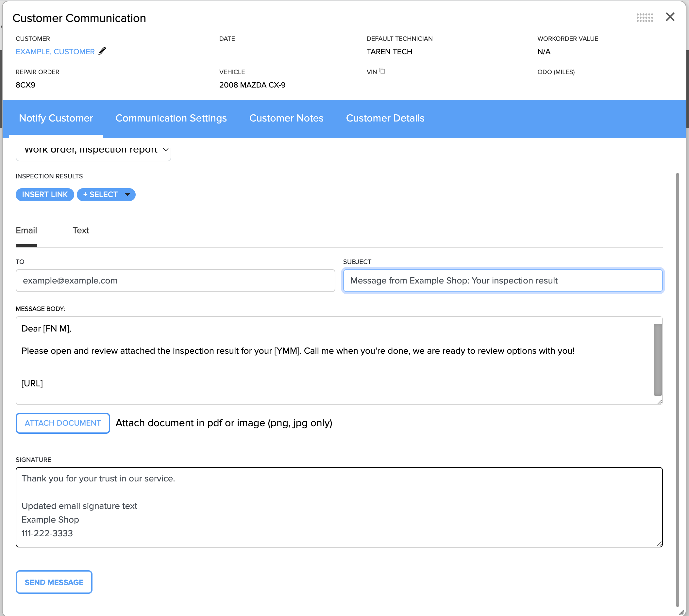Click the dotted grid drag handle icon
The width and height of the screenshot is (689, 616).
pyautogui.click(x=644, y=18)
